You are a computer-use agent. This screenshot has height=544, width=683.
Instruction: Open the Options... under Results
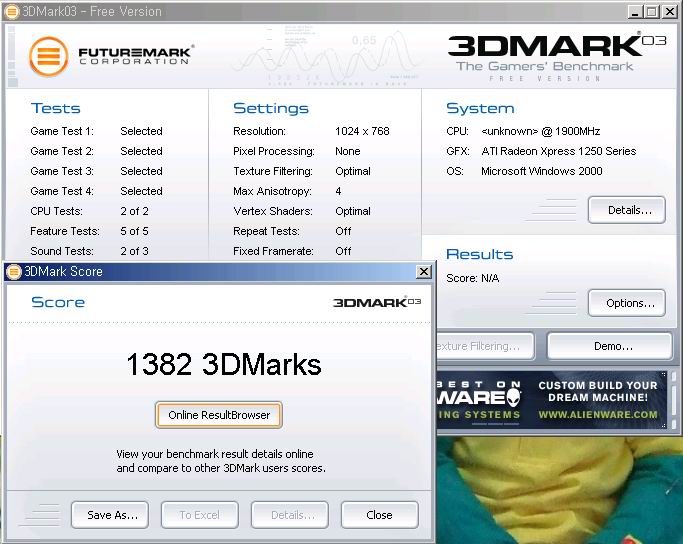click(628, 303)
